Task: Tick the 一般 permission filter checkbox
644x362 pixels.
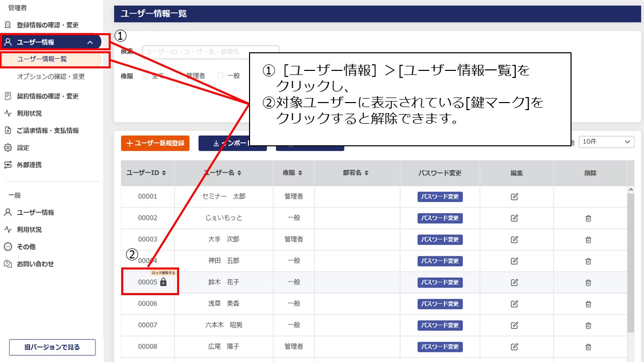Action: 220,75
